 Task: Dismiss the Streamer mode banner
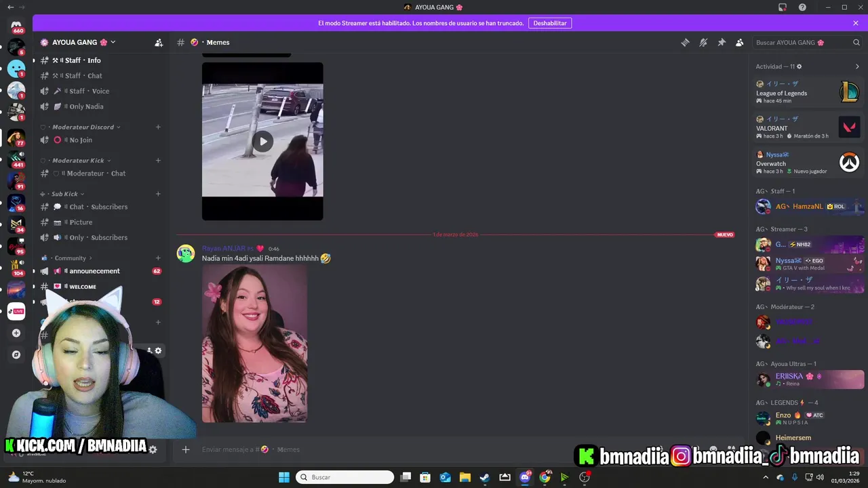click(x=856, y=23)
